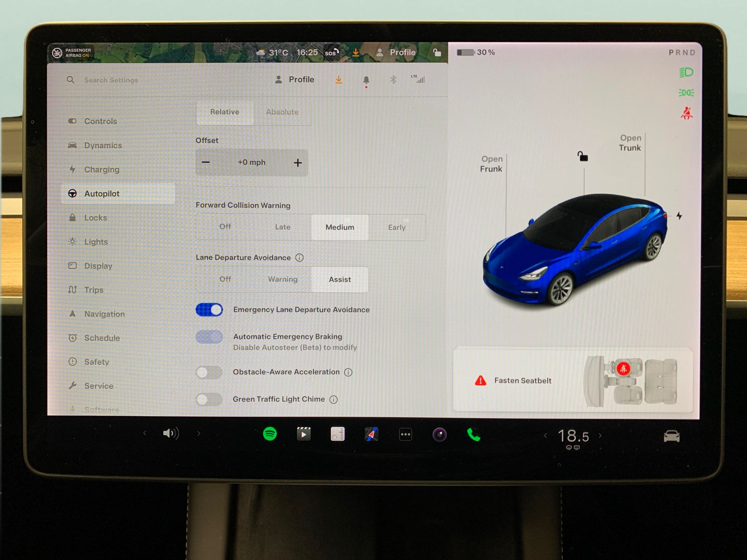Set Lane Departure Avoidance to Off
The image size is (747, 560).
click(x=225, y=279)
